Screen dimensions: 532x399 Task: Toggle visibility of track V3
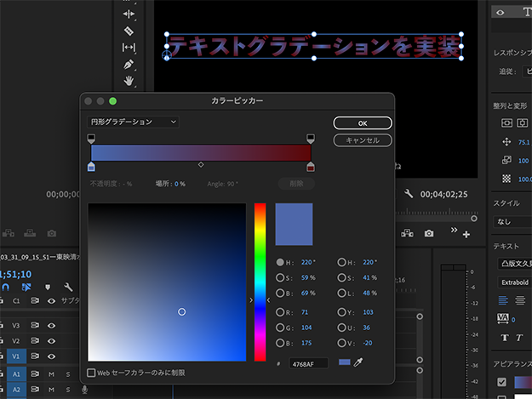[53, 325]
